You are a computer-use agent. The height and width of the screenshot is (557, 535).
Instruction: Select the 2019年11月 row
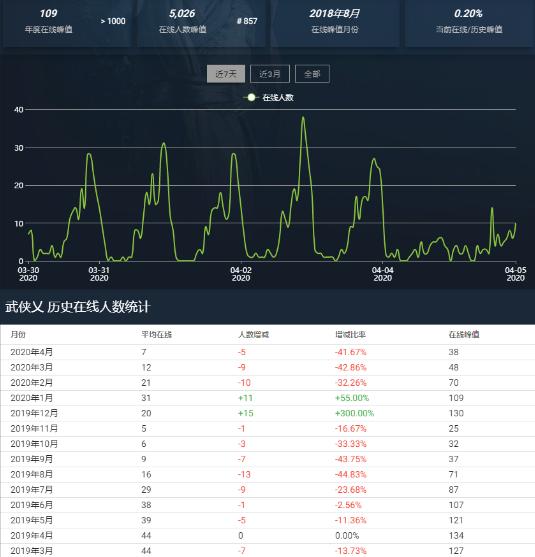pyautogui.click(x=268, y=428)
